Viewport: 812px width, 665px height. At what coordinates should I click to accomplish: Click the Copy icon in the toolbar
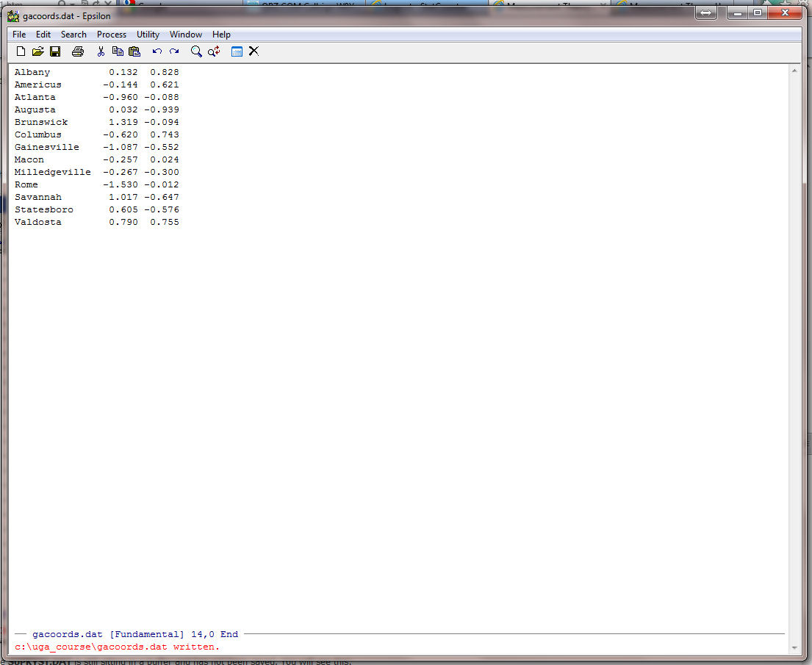118,51
